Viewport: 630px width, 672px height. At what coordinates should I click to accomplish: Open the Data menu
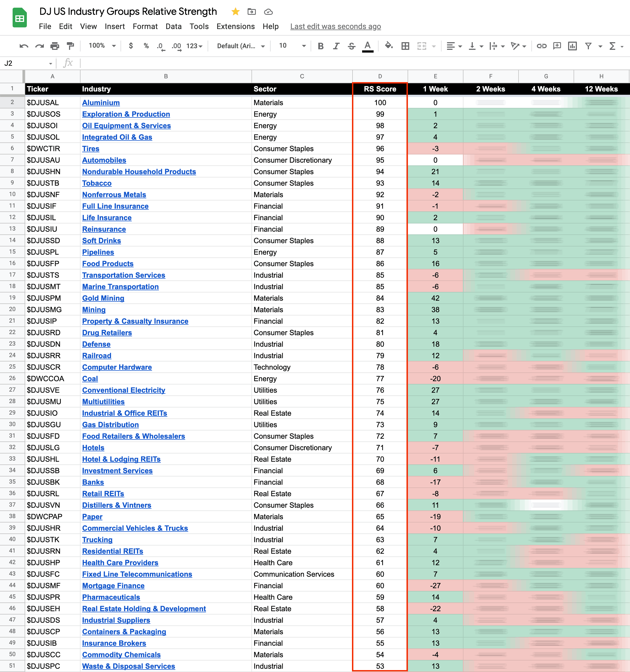[x=173, y=26]
